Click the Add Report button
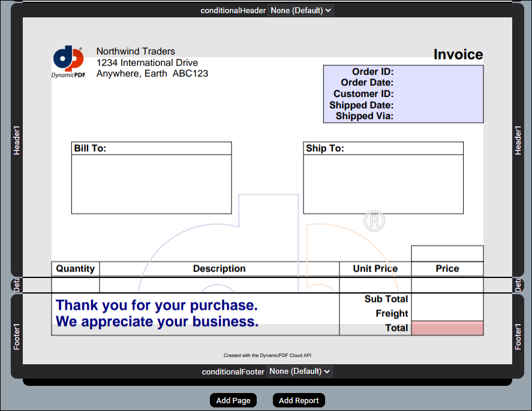This screenshot has height=411, width=532. 299,400
